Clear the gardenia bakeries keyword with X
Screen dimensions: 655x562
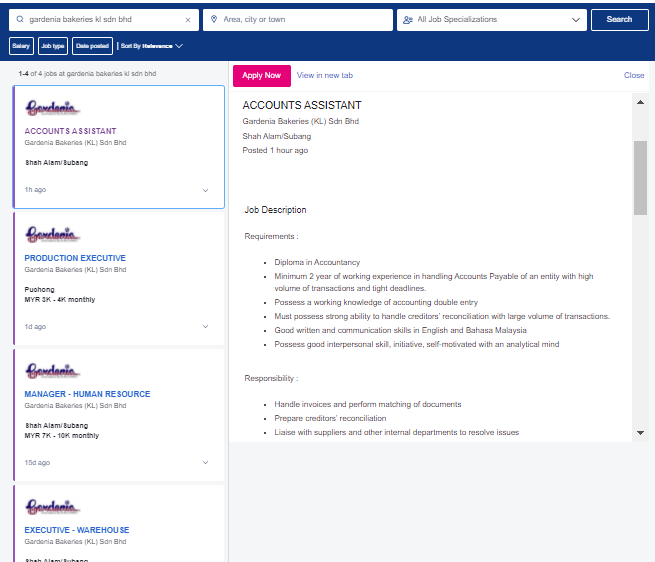coord(188,20)
